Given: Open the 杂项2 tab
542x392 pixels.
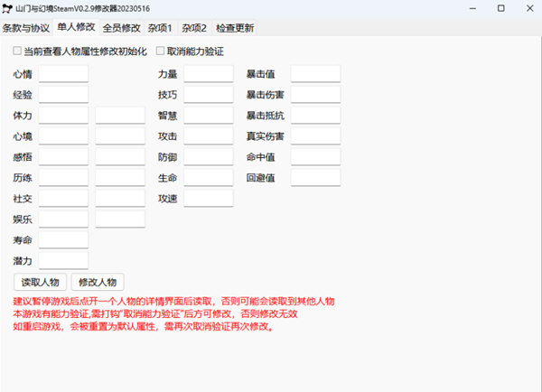Looking at the screenshot, I should click(x=194, y=28).
